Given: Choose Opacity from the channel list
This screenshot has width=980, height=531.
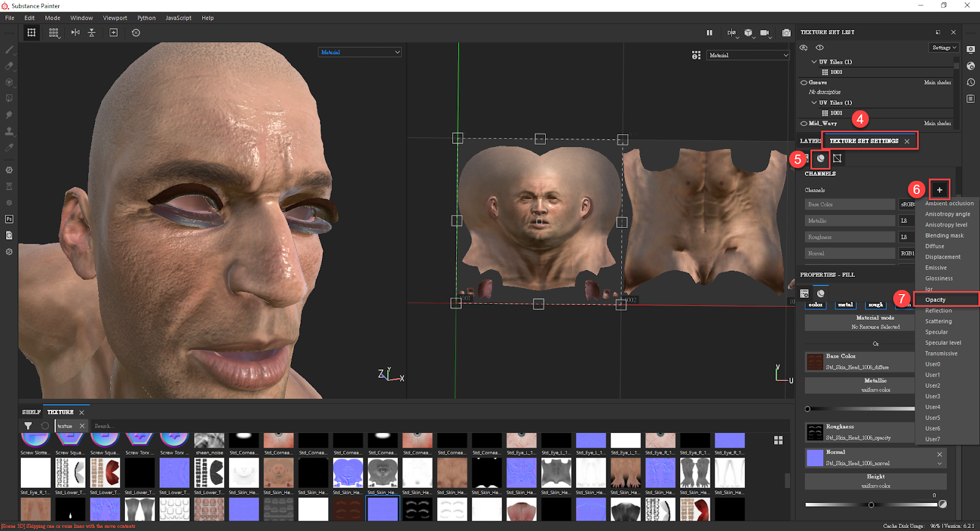Looking at the screenshot, I should (947, 300).
